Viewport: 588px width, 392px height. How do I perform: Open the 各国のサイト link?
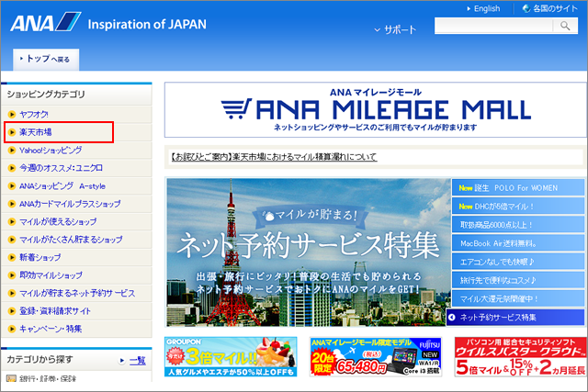[555, 8]
